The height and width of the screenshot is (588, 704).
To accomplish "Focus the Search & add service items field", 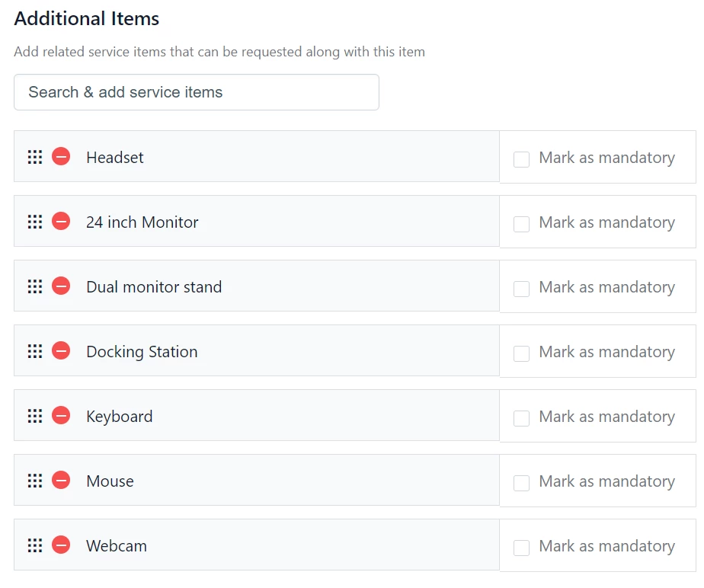I will point(197,92).
